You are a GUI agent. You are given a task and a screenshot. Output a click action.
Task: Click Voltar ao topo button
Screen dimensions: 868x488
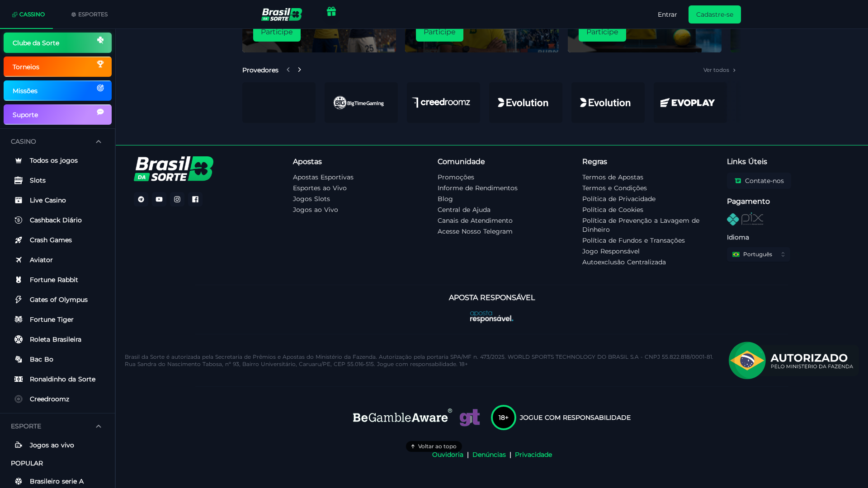pyautogui.click(x=434, y=446)
